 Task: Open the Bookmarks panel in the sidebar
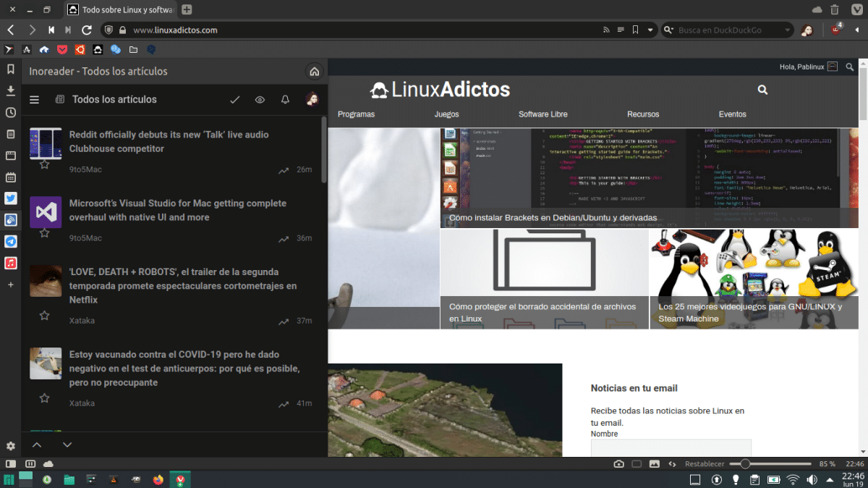(11, 70)
